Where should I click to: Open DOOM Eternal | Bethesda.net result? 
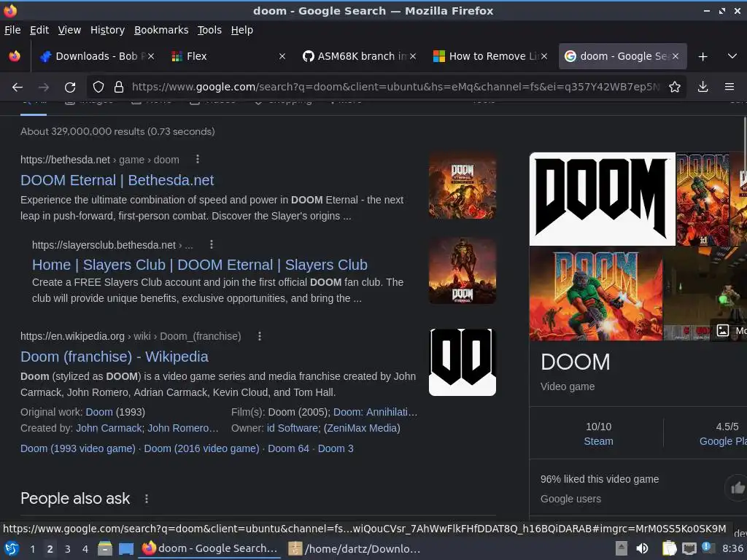(x=117, y=181)
